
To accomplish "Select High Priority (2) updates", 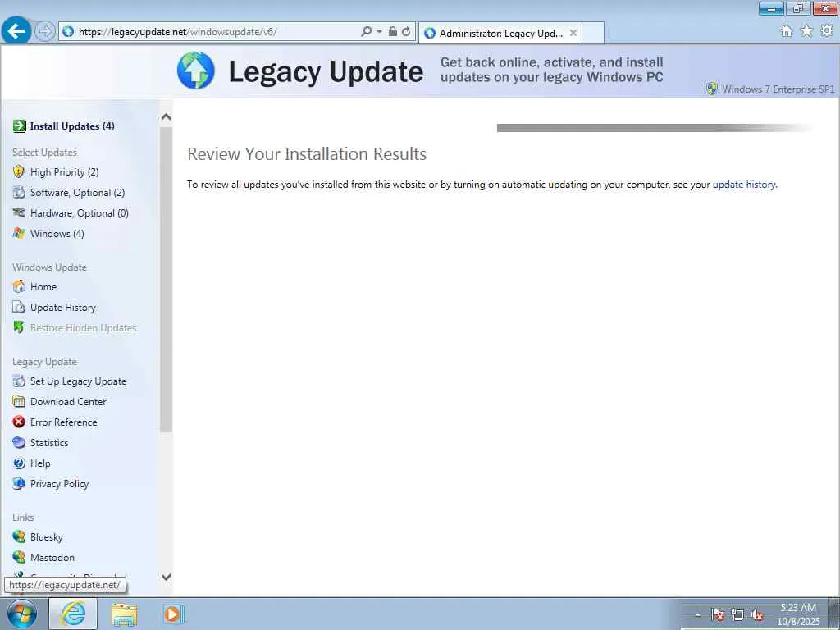I will [64, 172].
